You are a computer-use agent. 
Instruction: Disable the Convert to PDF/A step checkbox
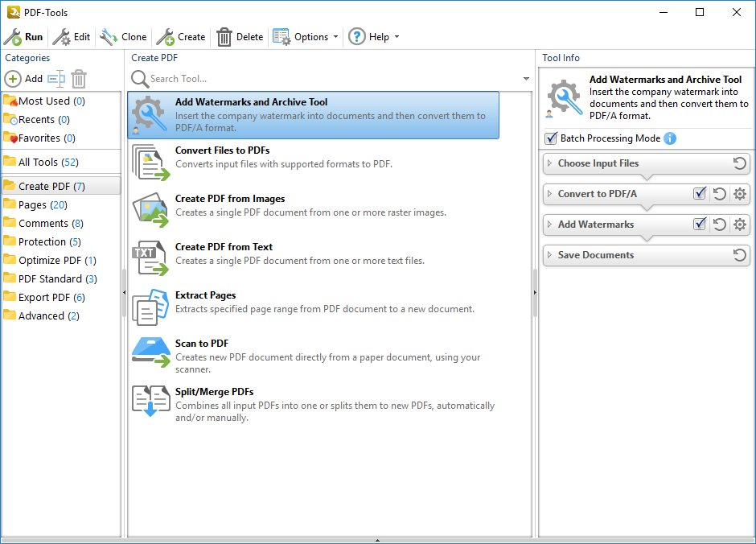pos(700,194)
